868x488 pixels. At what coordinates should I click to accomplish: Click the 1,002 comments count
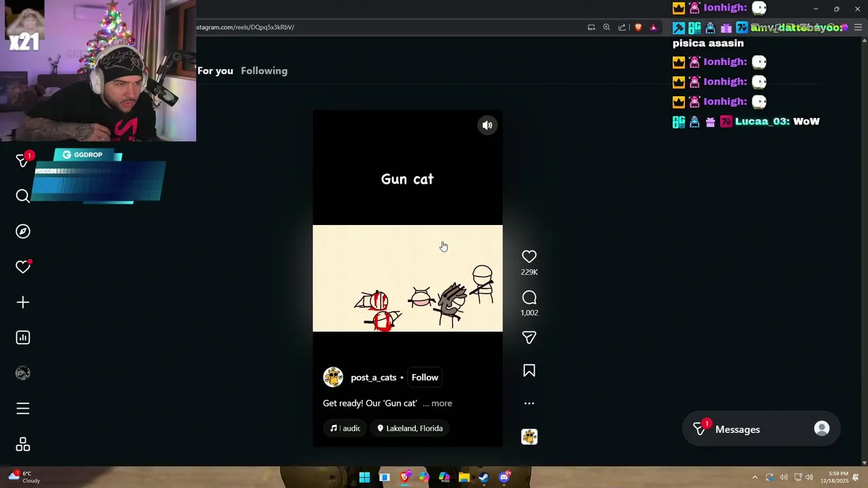pos(529,313)
